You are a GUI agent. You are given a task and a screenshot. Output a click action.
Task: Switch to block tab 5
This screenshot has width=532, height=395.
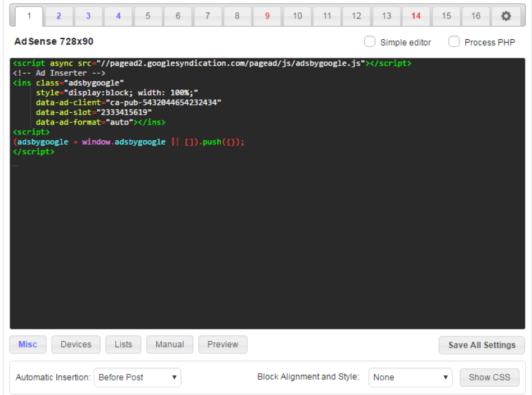148,16
